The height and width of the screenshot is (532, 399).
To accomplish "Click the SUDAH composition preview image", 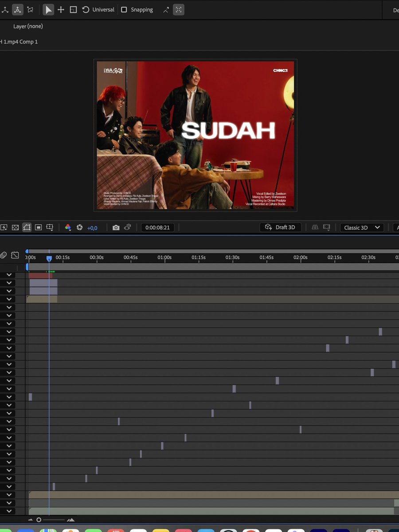I will click(196, 135).
